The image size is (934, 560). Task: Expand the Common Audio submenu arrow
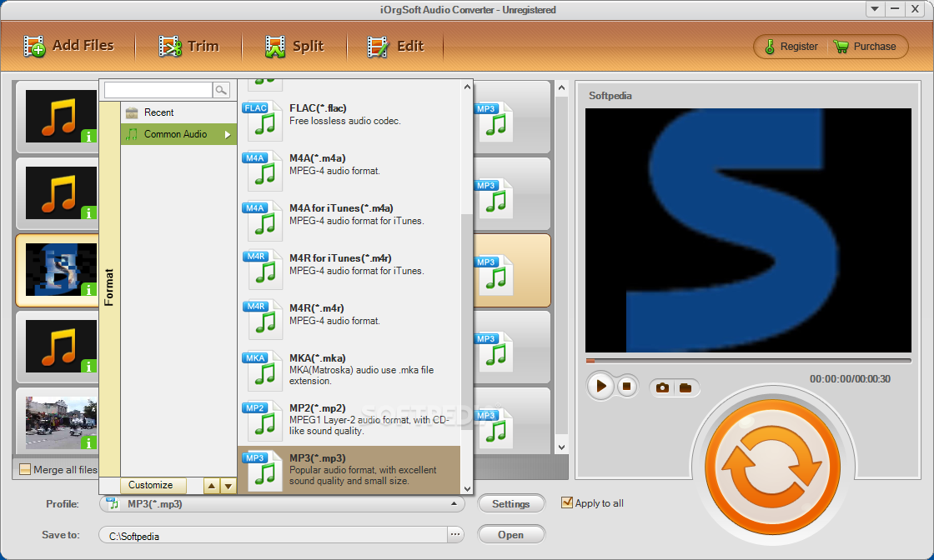click(x=228, y=134)
